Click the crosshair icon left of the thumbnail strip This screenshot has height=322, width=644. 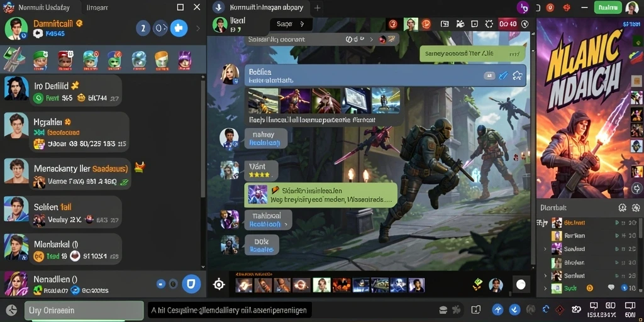click(x=219, y=284)
